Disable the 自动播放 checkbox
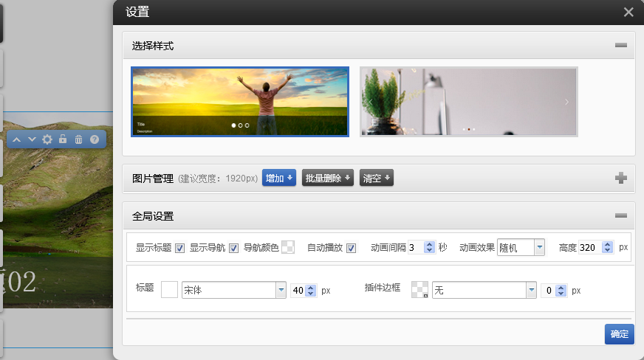Screen dimensions: 644x360 coord(352,248)
